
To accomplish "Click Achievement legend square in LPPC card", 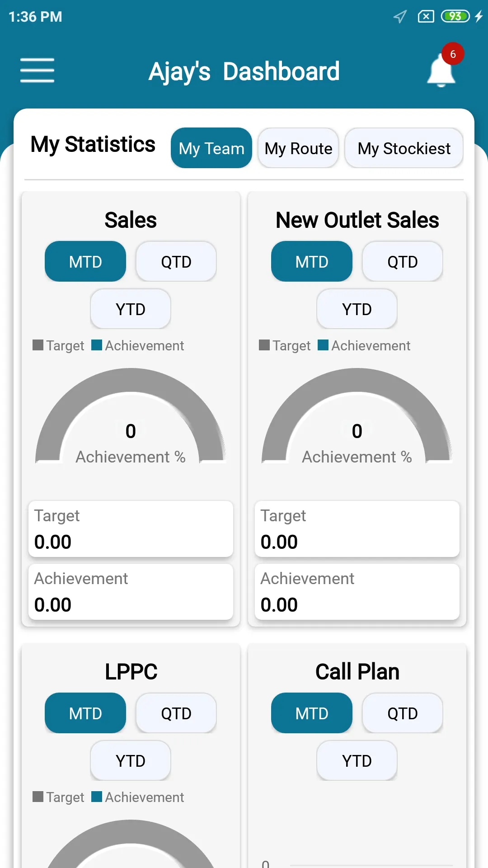I will [x=97, y=797].
